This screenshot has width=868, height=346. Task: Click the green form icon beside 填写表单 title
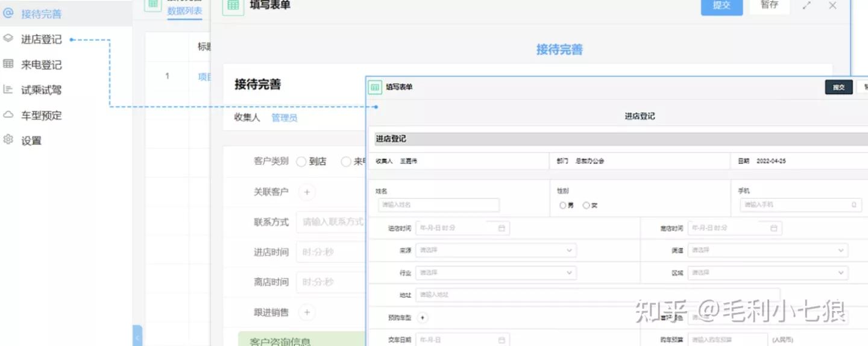pyautogui.click(x=233, y=5)
